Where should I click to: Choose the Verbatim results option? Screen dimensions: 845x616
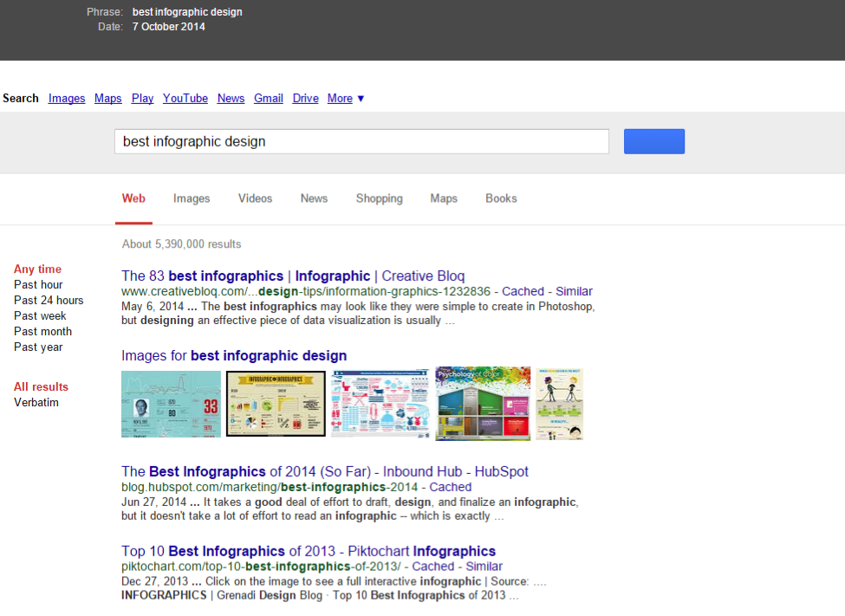tap(36, 403)
